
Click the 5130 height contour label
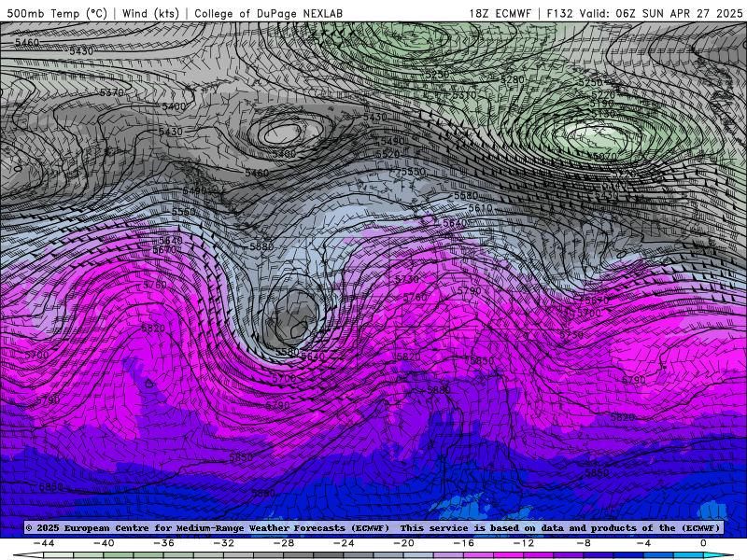[x=603, y=114]
